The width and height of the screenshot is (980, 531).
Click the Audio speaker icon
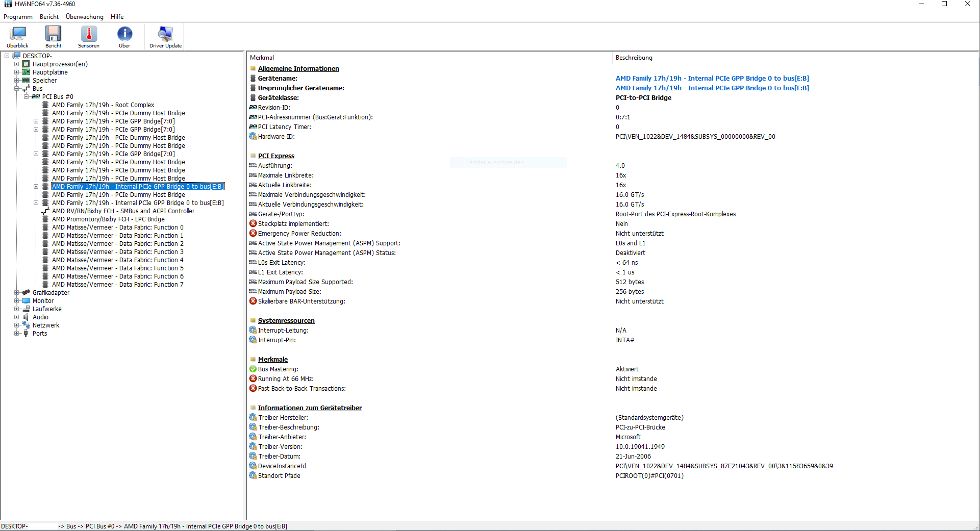pyautogui.click(x=26, y=317)
